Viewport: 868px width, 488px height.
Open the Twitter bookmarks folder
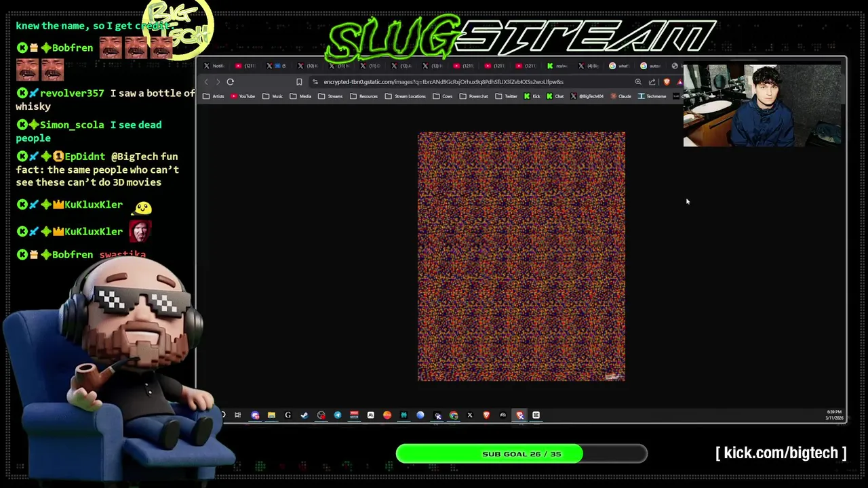[x=506, y=96]
